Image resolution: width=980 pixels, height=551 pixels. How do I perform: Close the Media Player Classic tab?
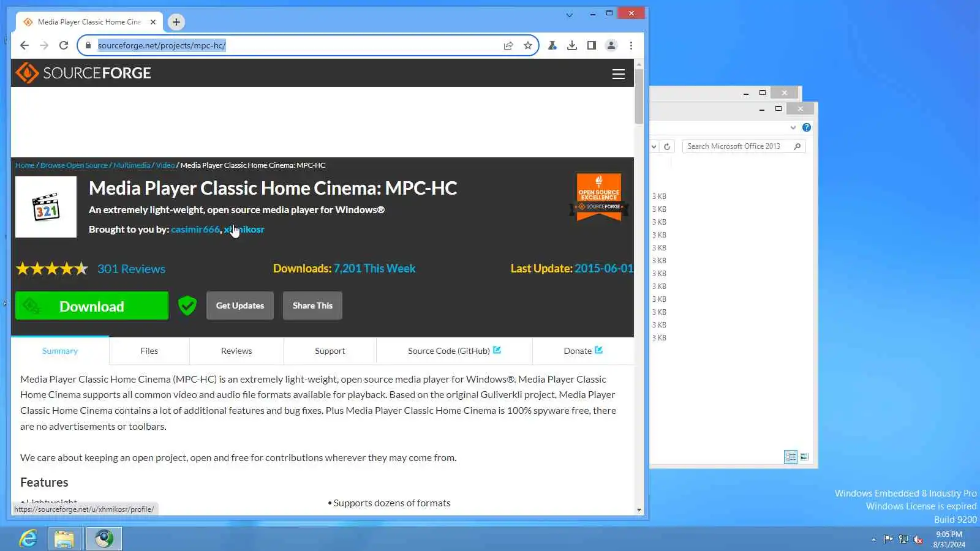click(x=153, y=22)
